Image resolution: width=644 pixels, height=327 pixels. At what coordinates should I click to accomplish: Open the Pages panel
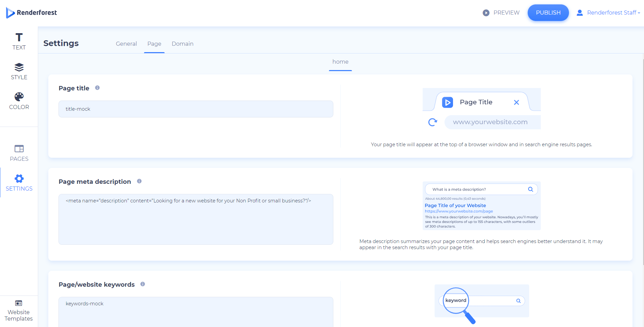(x=19, y=152)
